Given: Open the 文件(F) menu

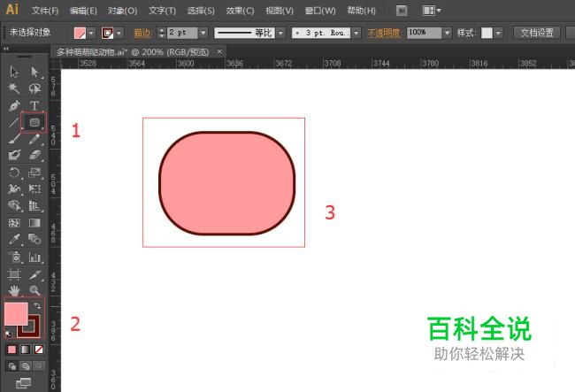Looking at the screenshot, I should [45, 11].
